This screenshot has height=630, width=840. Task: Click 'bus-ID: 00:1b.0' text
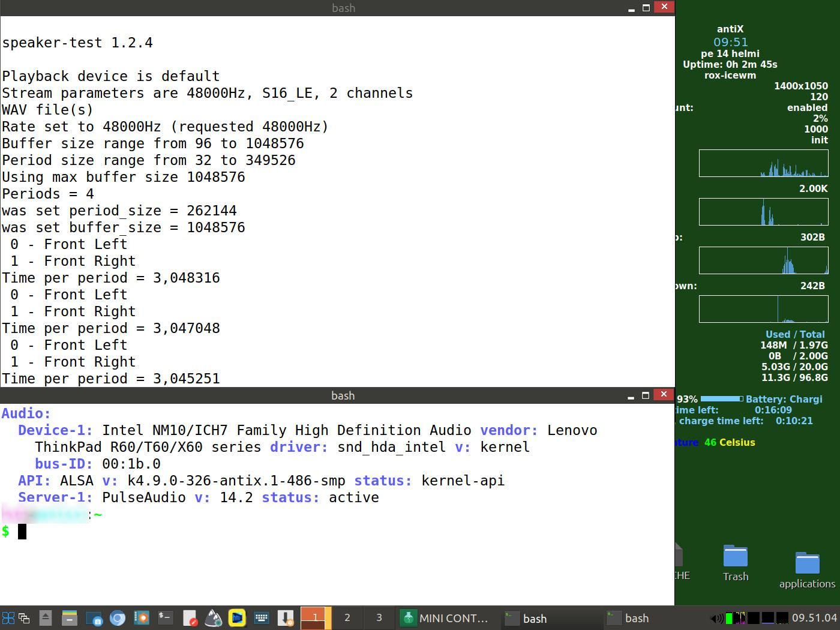tap(98, 464)
